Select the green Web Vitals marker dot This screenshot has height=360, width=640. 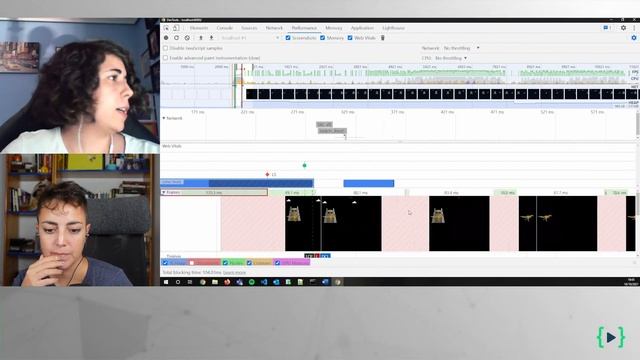click(304, 165)
